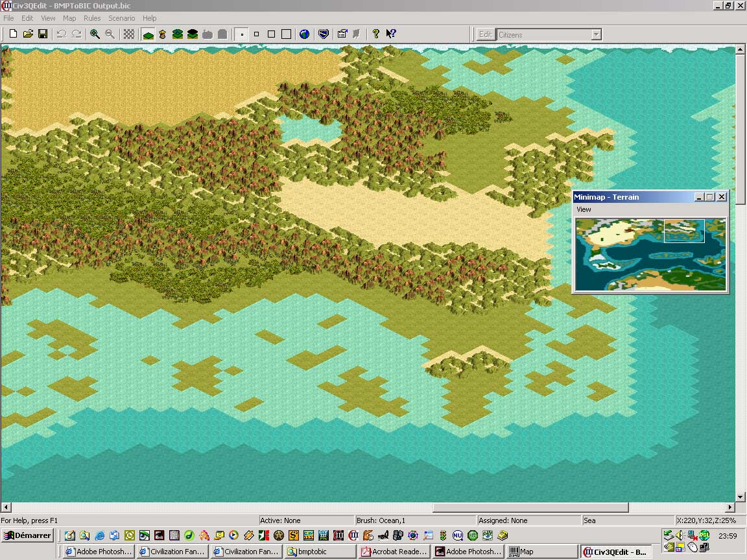Zoom out of the map
The image size is (747, 560).
(110, 34)
